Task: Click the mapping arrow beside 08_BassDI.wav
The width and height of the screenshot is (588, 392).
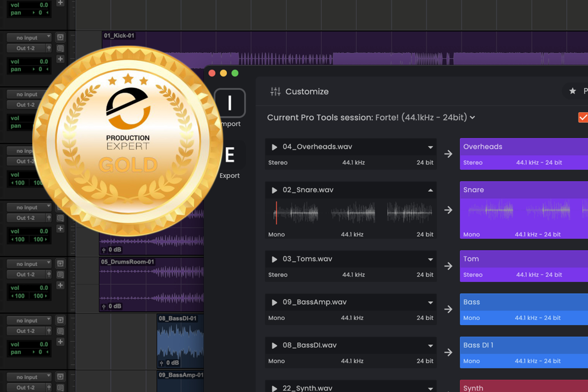Action: tap(448, 352)
